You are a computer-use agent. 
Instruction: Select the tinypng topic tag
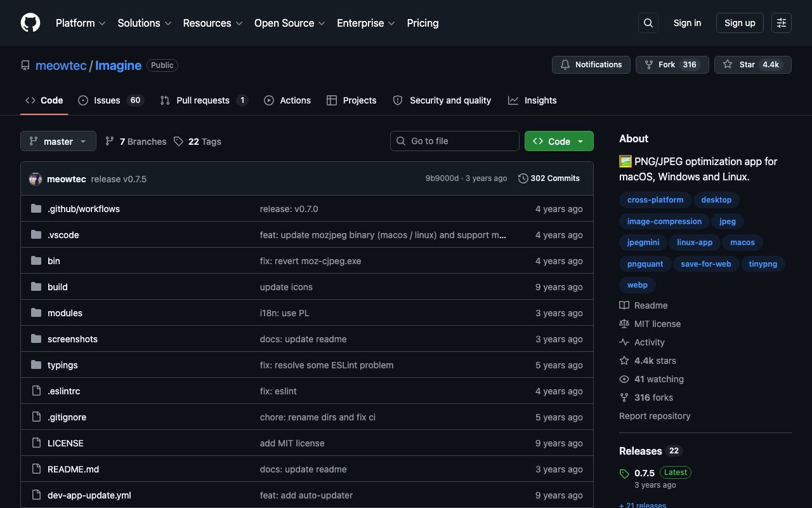(763, 264)
